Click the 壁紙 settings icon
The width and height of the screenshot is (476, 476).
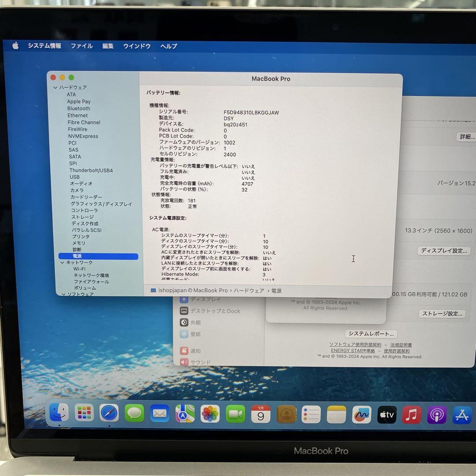(184, 334)
